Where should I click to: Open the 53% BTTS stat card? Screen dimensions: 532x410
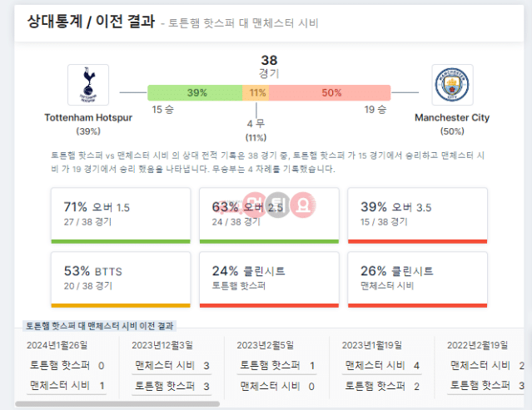tap(121, 279)
